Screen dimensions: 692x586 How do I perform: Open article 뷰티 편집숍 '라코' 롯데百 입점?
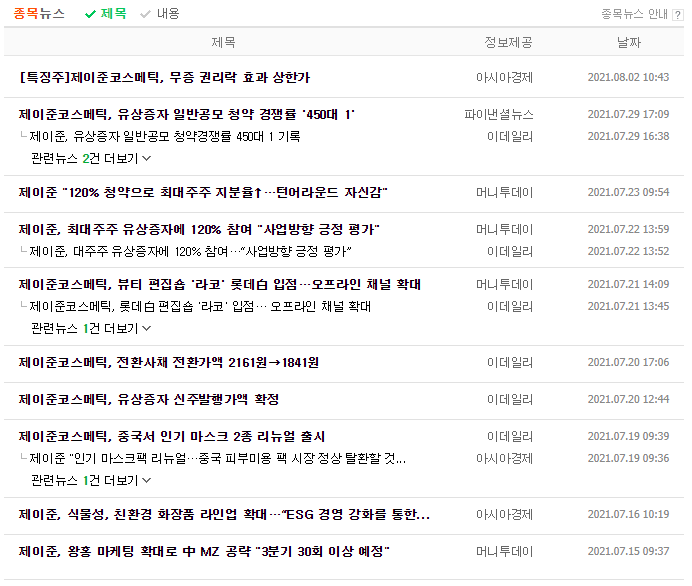[x=220, y=284]
